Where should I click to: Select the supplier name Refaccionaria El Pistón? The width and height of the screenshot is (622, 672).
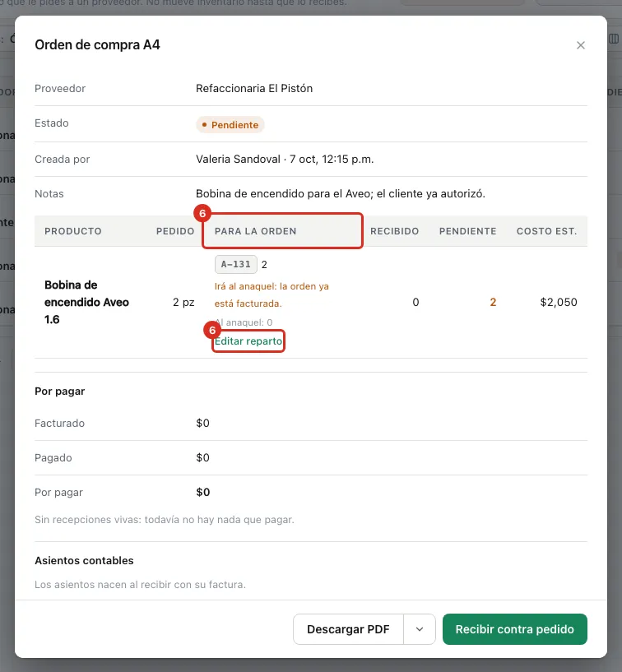click(254, 88)
